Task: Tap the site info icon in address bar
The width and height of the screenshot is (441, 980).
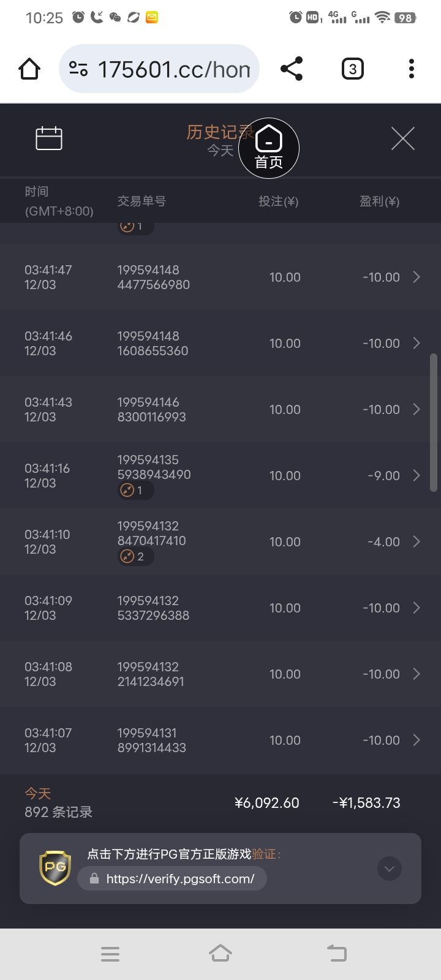Action: [78, 69]
